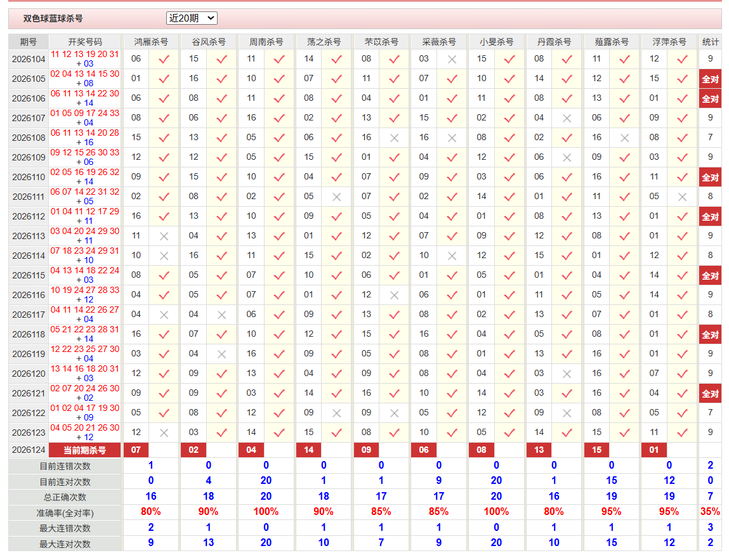
Task: Click the 全对 badge in row 2026118
Action: coord(710,335)
